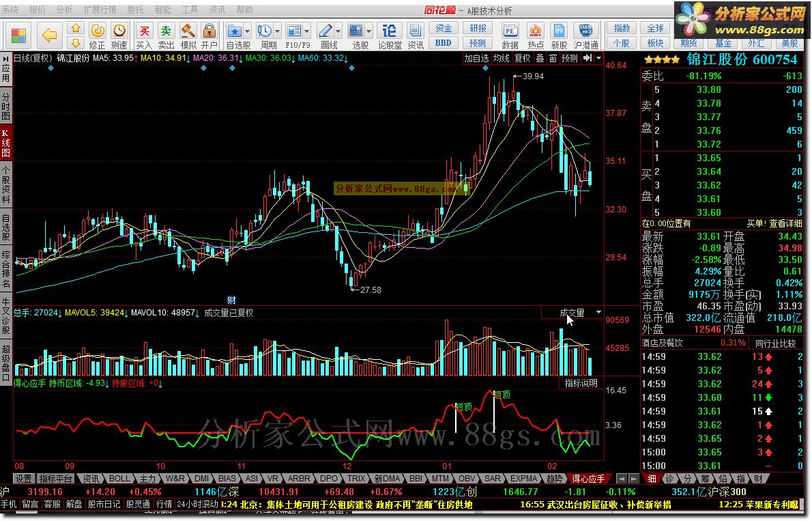The width and height of the screenshot is (812, 521).
Task: Expand the 自选股 dropdown arrow
Action: click(247, 31)
